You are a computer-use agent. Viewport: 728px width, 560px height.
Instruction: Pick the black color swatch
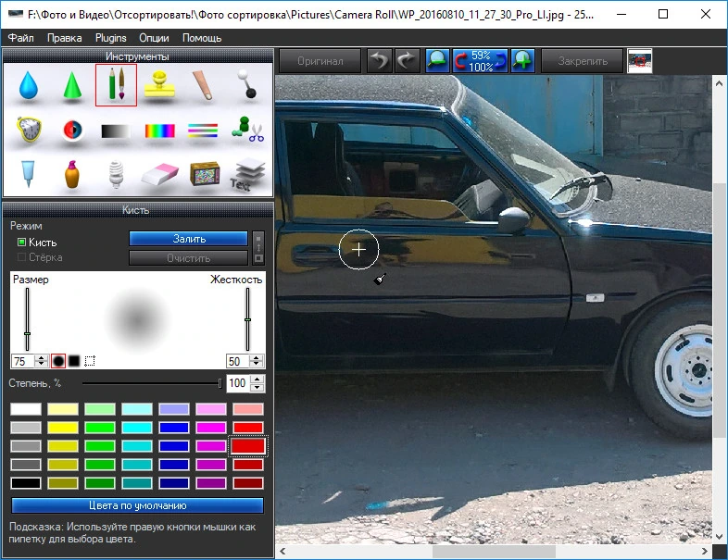[x=26, y=483]
